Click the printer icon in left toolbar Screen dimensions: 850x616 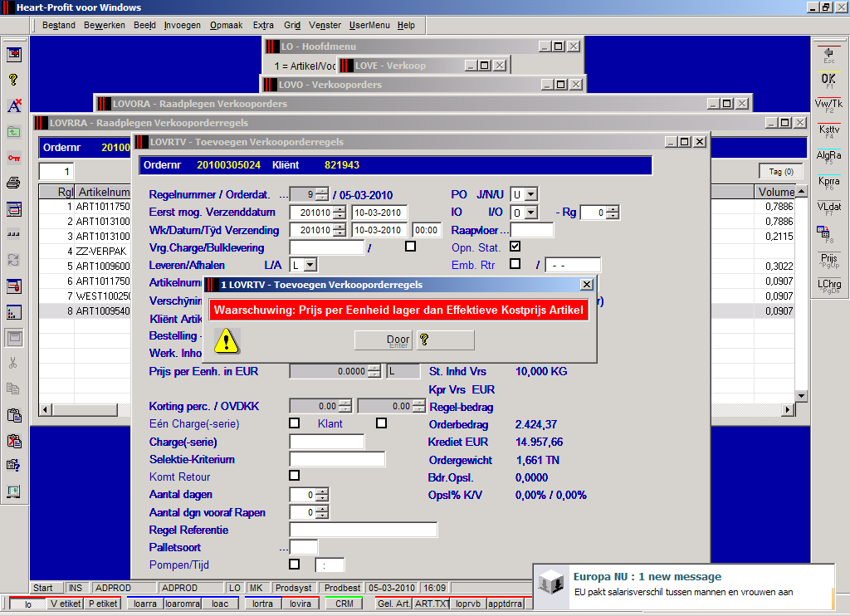[13, 183]
